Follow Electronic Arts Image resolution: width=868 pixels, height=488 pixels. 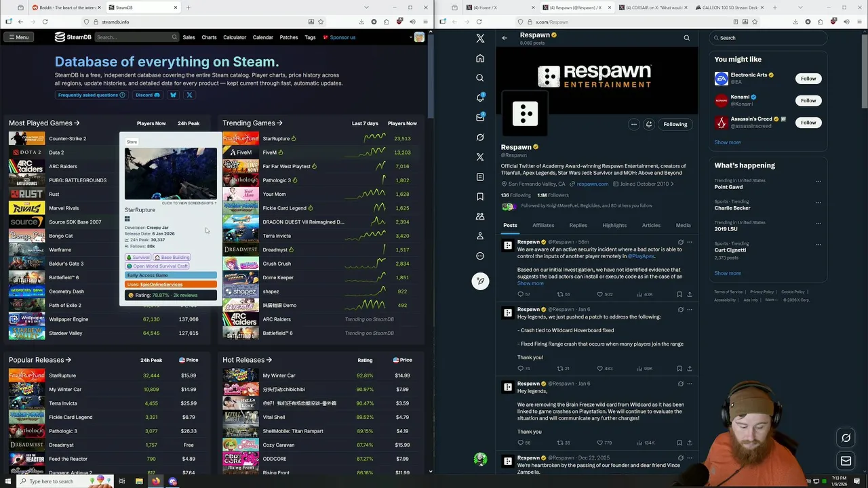click(x=808, y=79)
